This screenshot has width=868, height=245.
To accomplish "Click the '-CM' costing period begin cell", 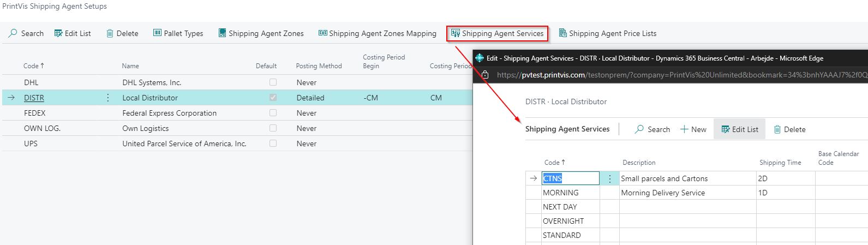I will (x=370, y=98).
